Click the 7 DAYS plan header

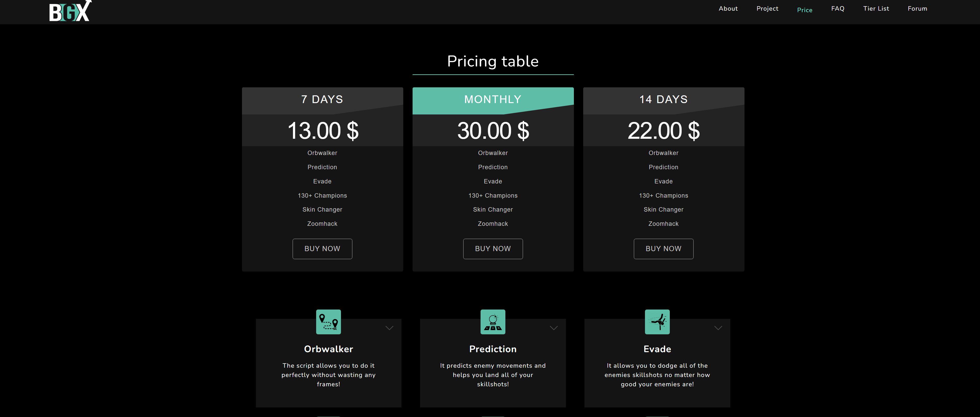(322, 99)
